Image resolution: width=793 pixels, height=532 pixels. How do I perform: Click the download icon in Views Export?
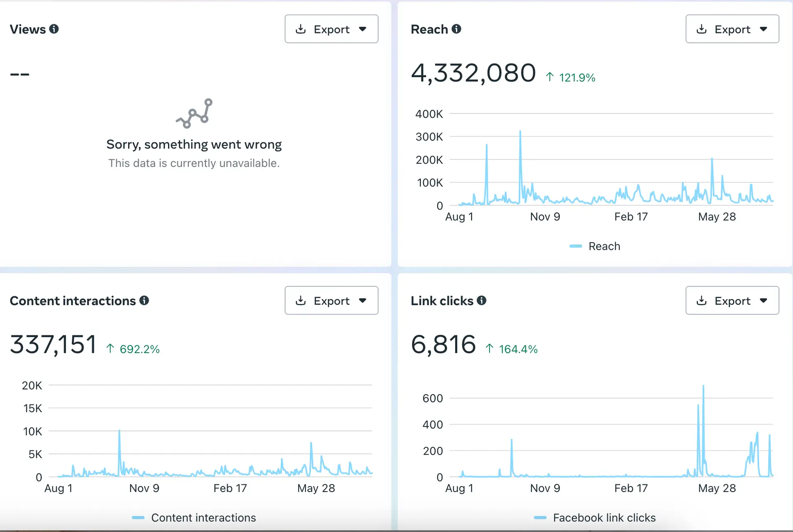click(x=301, y=29)
